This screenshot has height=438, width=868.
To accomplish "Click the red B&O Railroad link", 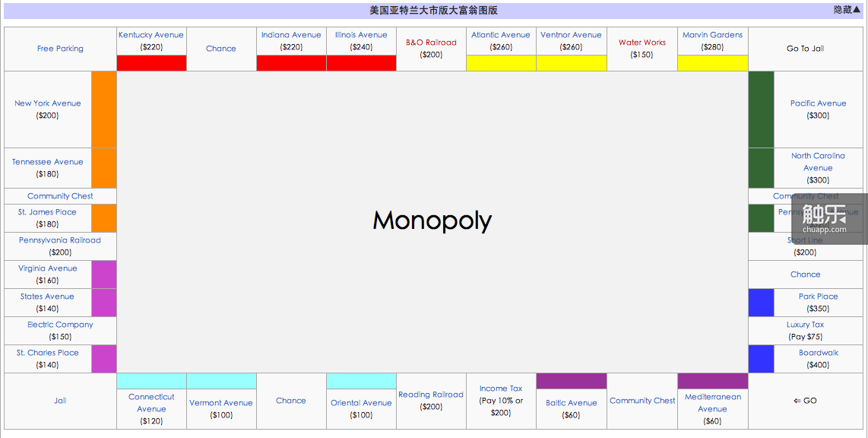I will [431, 43].
